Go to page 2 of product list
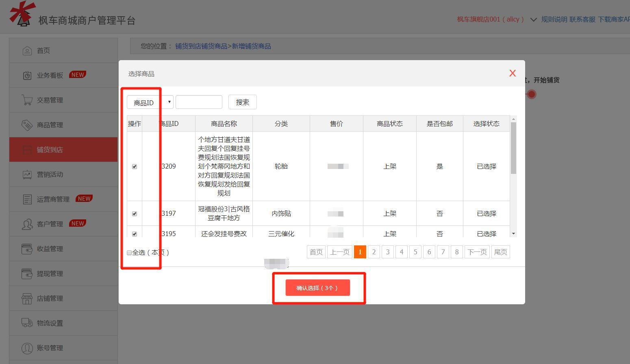This screenshot has height=364, width=630. (374, 252)
